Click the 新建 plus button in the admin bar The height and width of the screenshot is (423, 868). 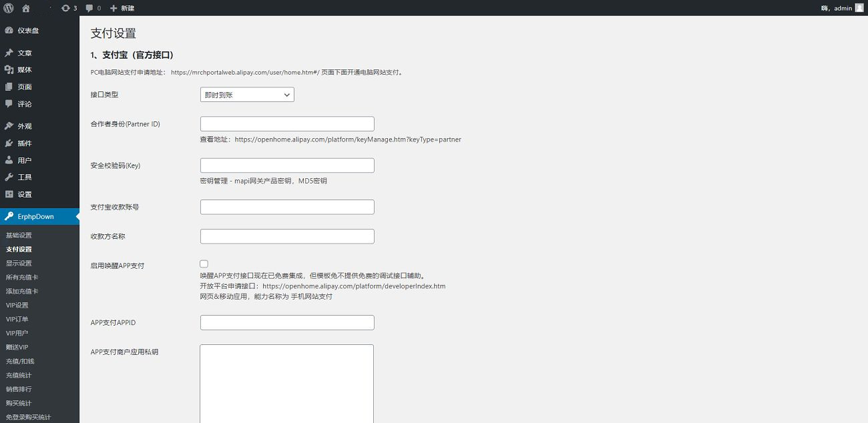(122, 8)
